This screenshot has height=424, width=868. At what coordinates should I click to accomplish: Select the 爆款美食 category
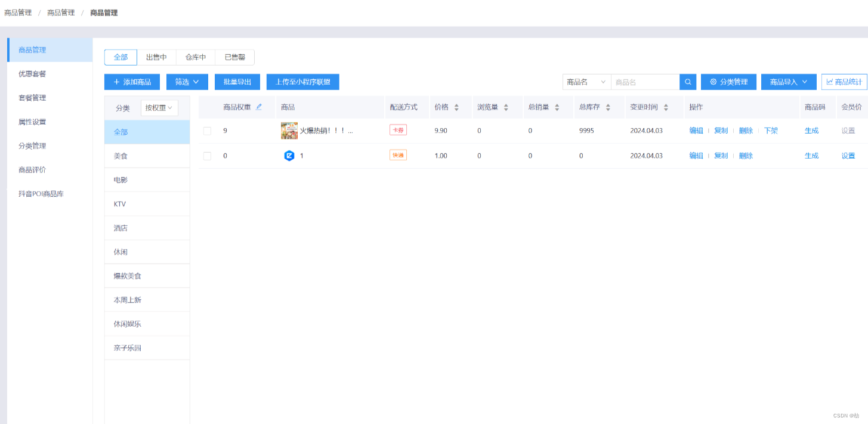(x=147, y=276)
